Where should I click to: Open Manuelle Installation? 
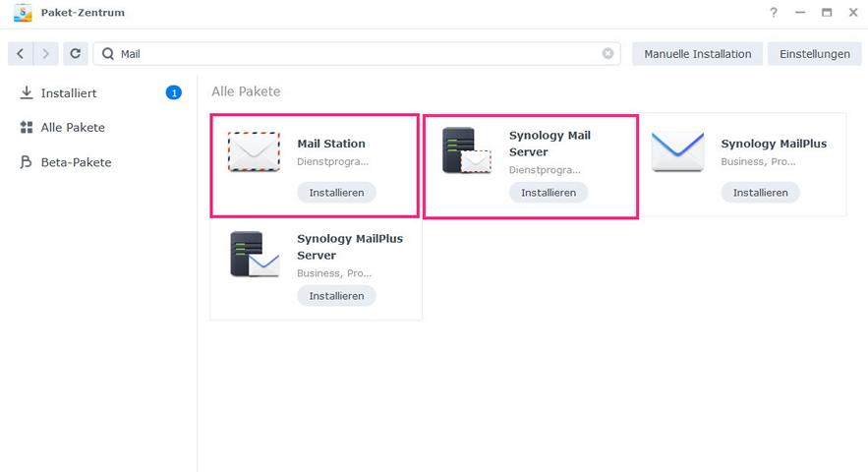698,54
